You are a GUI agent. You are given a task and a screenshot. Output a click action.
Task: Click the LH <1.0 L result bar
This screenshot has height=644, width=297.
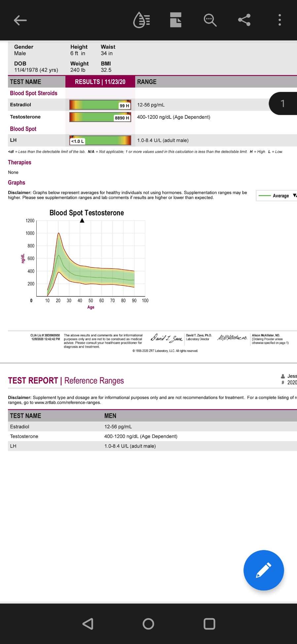(100, 140)
